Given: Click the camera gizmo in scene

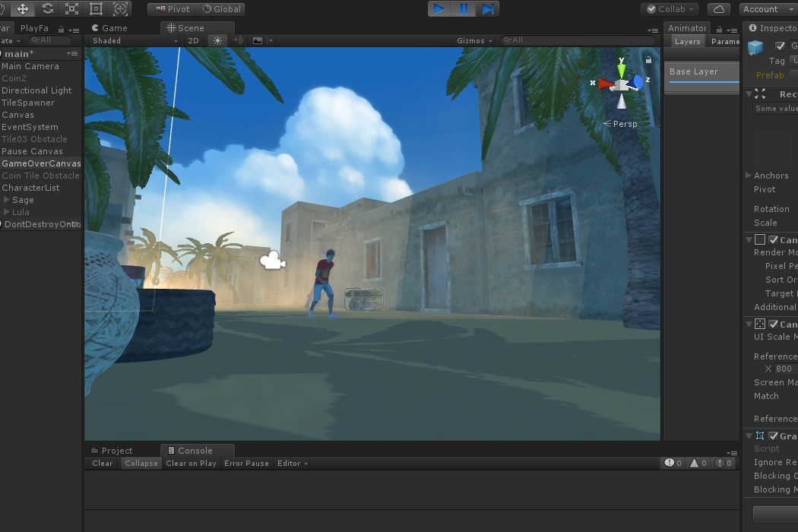Looking at the screenshot, I should click(272, 261).
